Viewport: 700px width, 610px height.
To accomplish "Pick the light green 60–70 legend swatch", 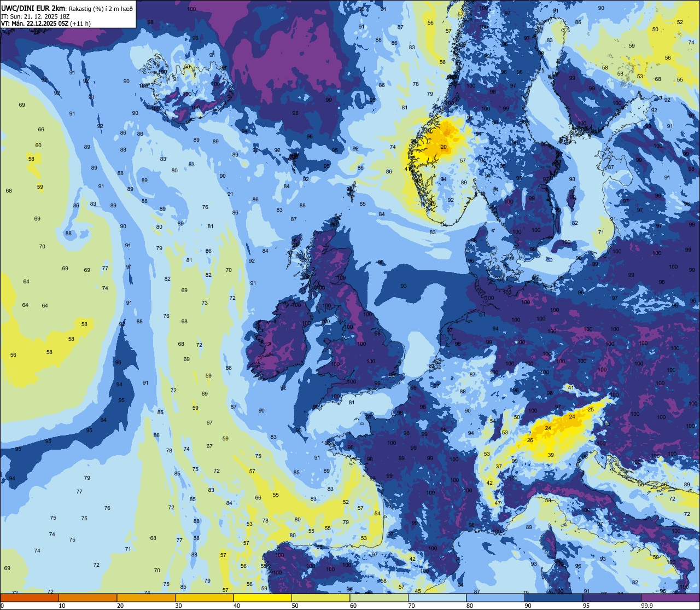I will [379, 597].
